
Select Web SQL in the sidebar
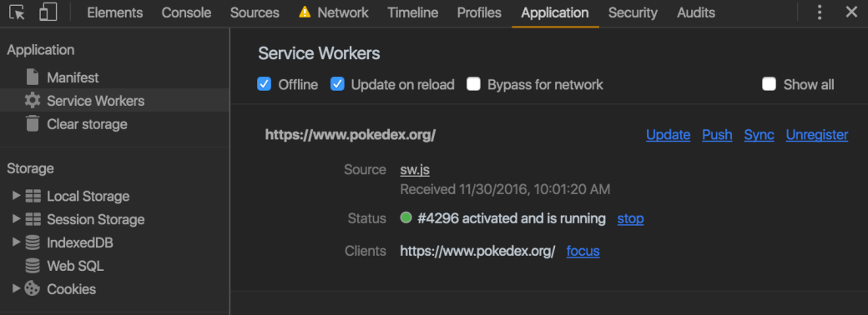(75, 266)
